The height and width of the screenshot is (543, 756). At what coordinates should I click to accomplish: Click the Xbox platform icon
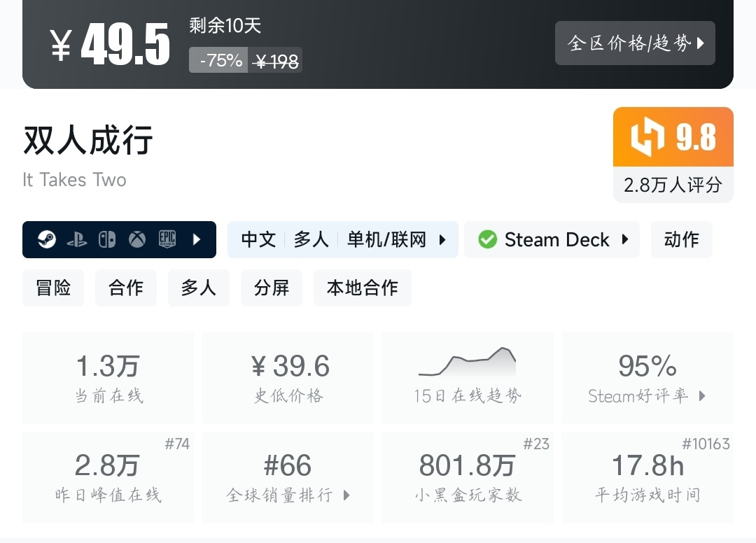pos(137,240)
